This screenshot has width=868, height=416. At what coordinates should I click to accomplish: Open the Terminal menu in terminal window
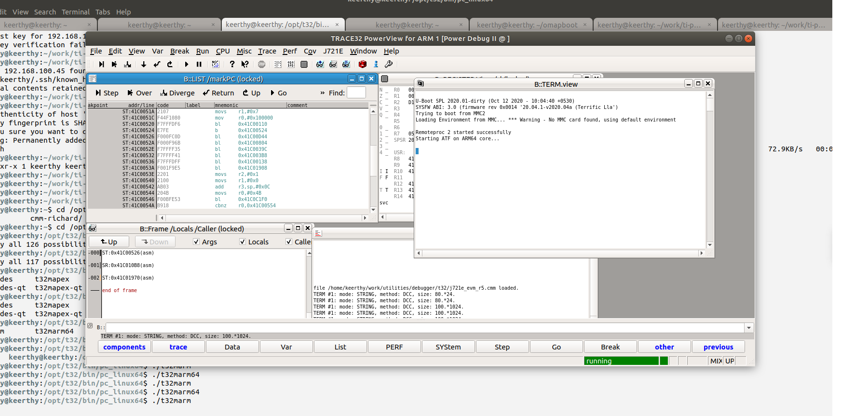tap(76, 12)
